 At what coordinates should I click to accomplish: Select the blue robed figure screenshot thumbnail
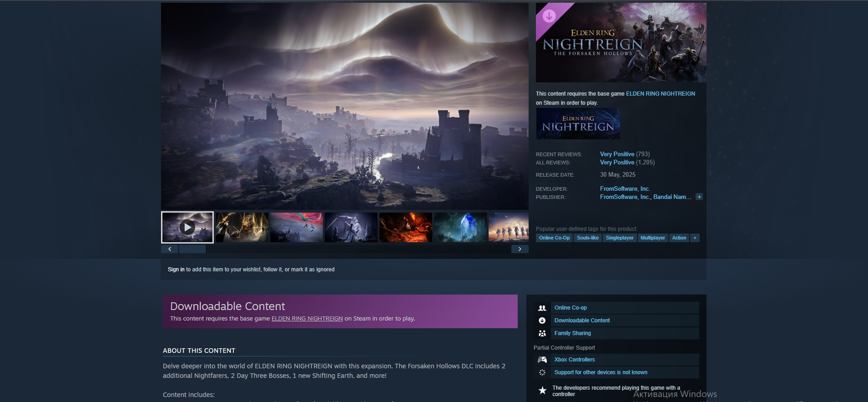(x=351, y=227)
